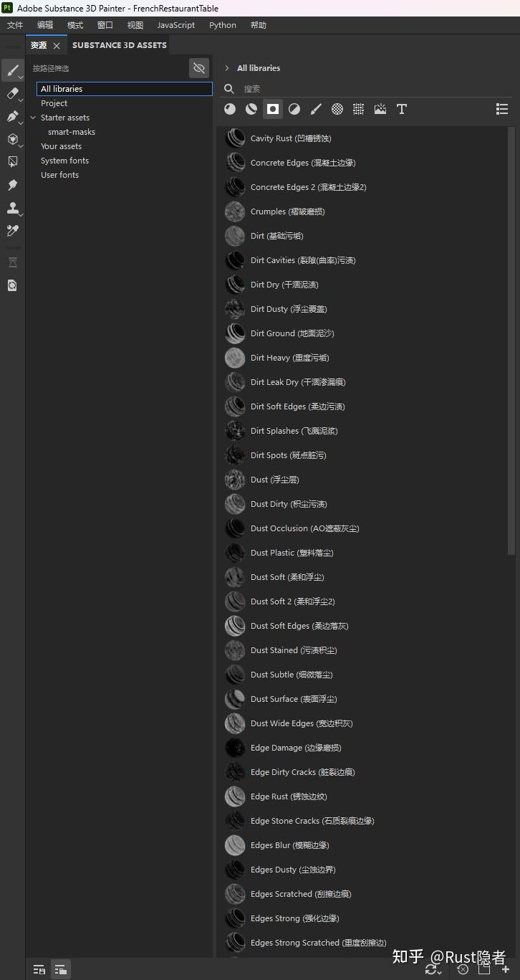Click the Edge Rust thumbnail
This screenshot has width=520, height=980.
235,796
